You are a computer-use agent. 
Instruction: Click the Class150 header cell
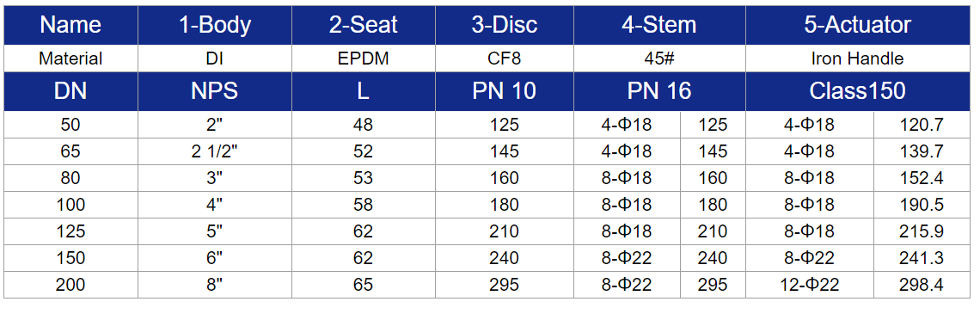[x=858, y=91]
